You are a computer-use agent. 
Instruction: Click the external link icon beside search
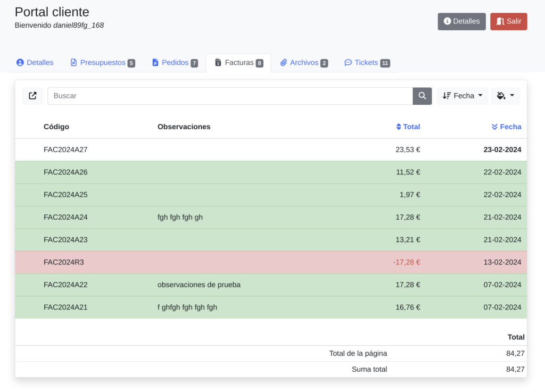pyautogui.click(x=32, y=96)
